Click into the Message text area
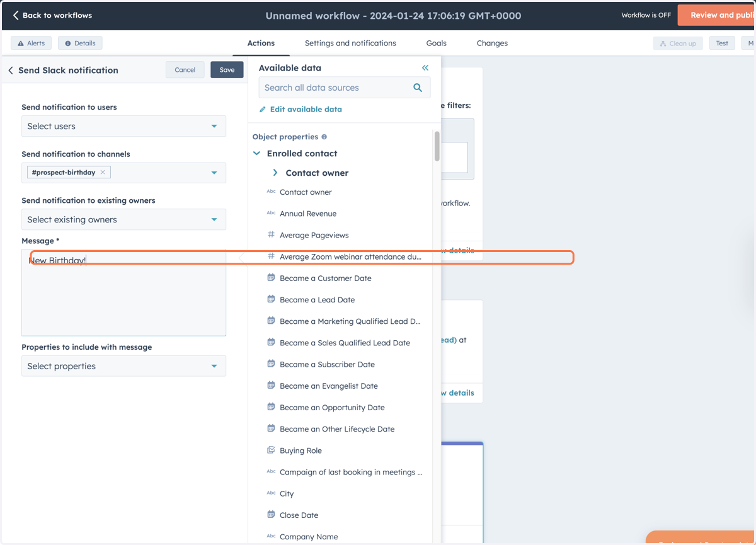756x545 pixels. pyautogui.click(x=123, y=292)
